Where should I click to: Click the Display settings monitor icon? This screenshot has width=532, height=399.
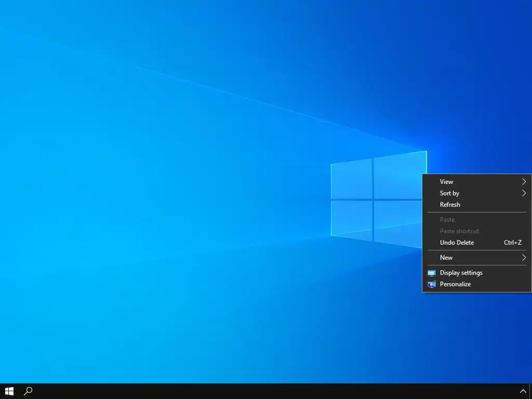coord(431,273)
